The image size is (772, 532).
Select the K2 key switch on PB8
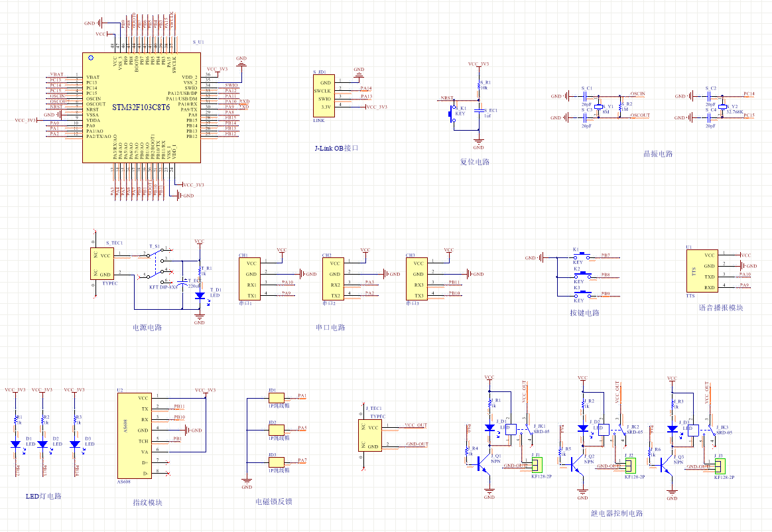pos(582,275)
